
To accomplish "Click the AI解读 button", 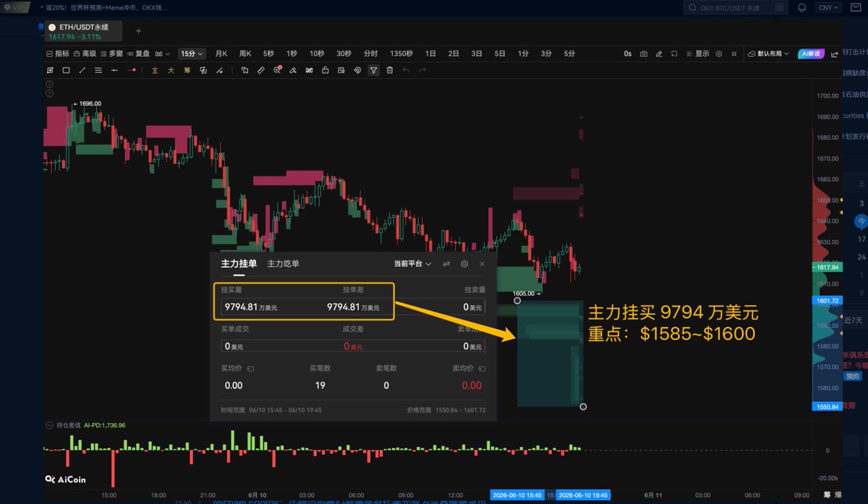I will (811, 54).
